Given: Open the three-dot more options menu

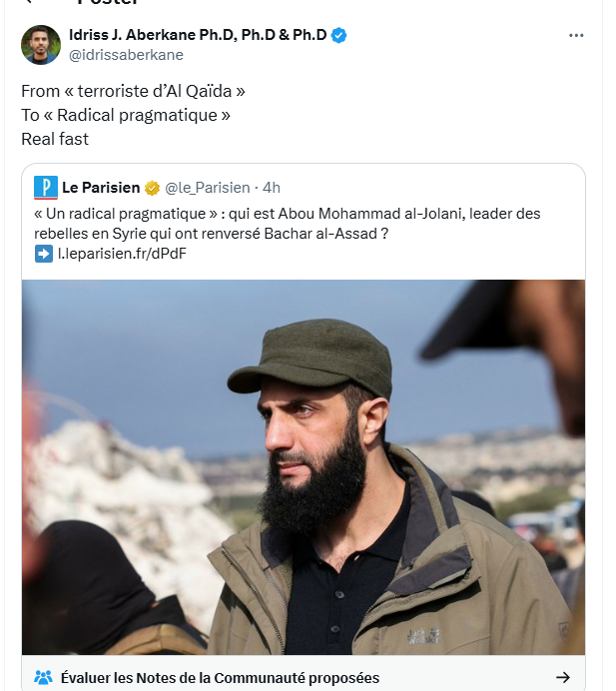Looking at the screenshot, I should coord(576,35).
